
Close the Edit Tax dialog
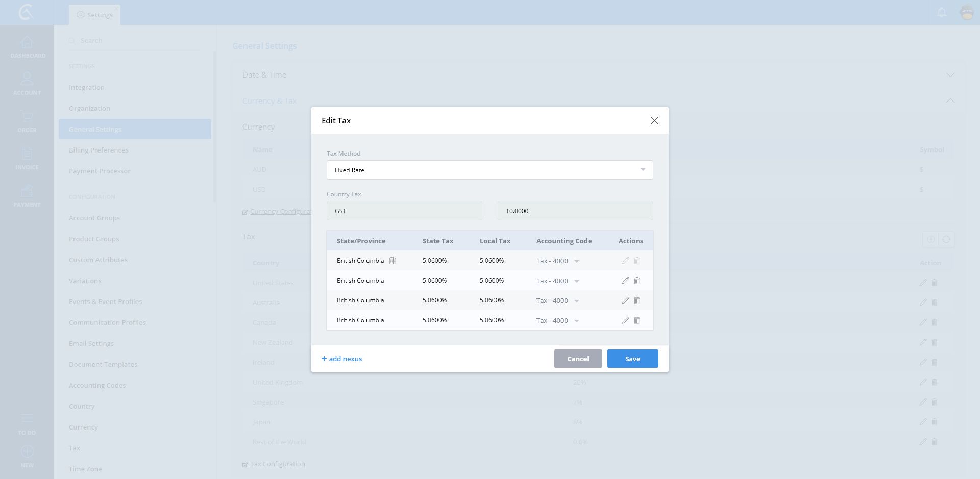[x=654, y=121]
